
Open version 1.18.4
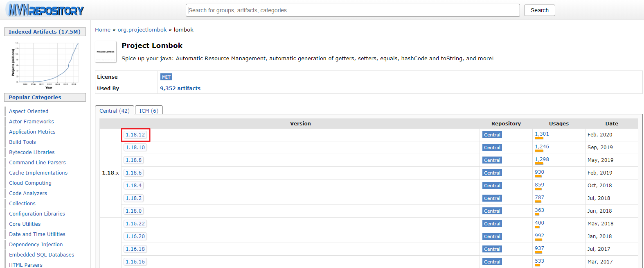pyautogui.click(x=134, y=186)
